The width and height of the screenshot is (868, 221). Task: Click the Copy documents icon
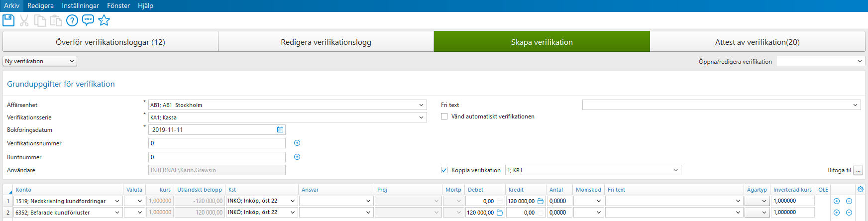pyautogui.click(x=40, y=20)
